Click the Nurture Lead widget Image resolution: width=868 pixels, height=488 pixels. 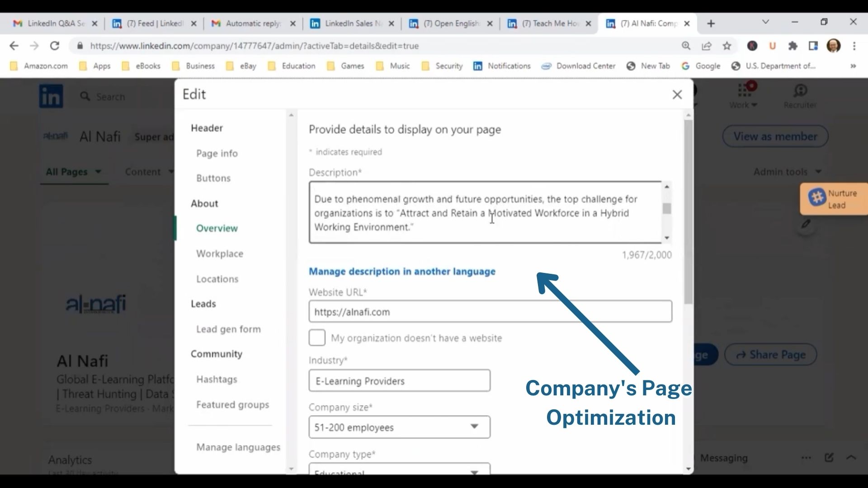pyautogui.click(x=834, y=199)
